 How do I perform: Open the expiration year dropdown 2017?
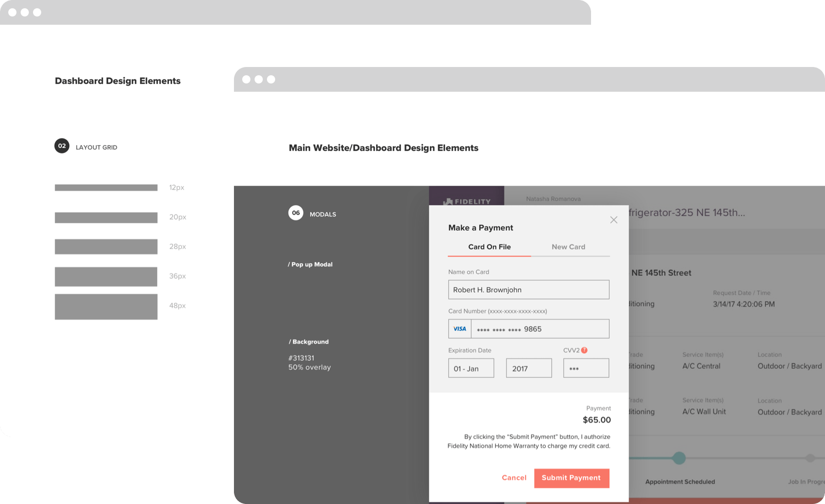[x=529, y=368]
